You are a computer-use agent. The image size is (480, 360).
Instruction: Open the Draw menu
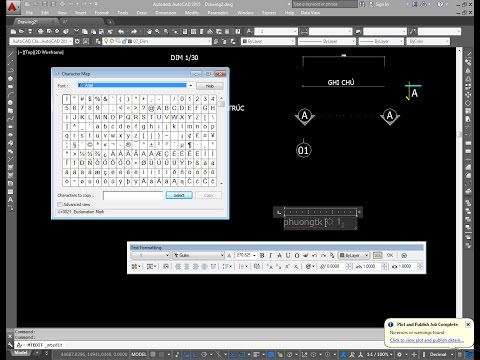coord(142,13)
